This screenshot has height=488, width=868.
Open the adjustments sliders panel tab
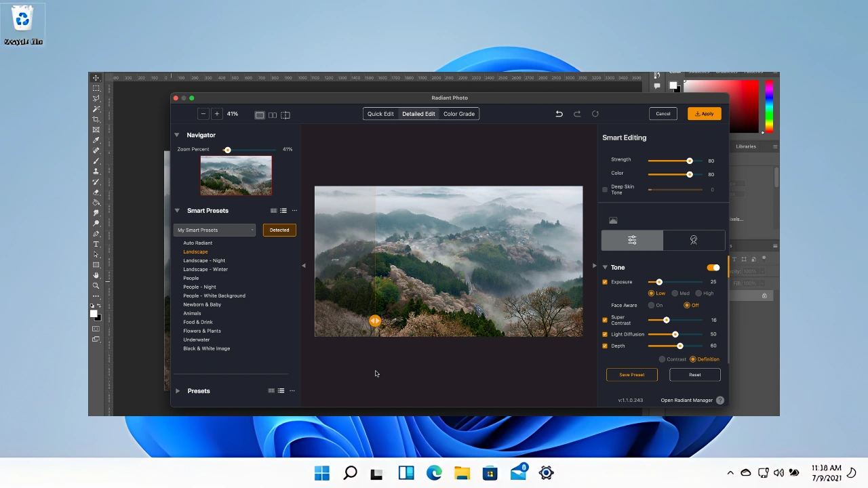(632, 240)
